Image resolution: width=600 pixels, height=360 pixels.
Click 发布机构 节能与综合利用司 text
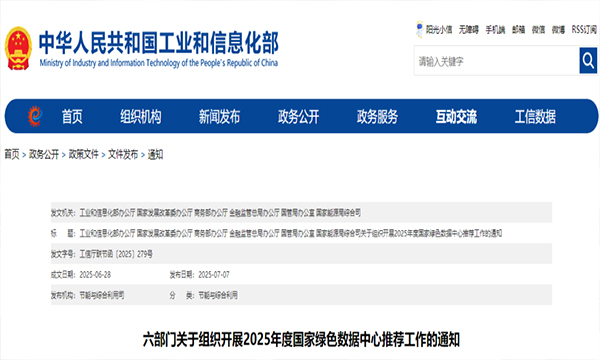point(87,295)
